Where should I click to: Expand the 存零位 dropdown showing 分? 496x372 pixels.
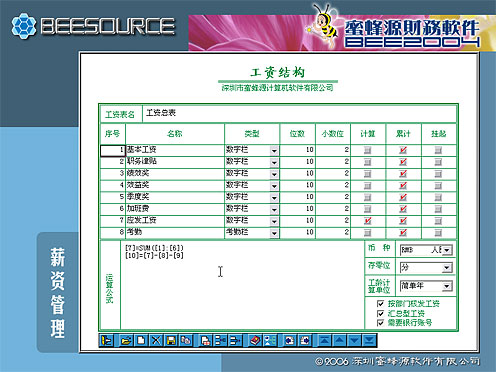point(447,268)
